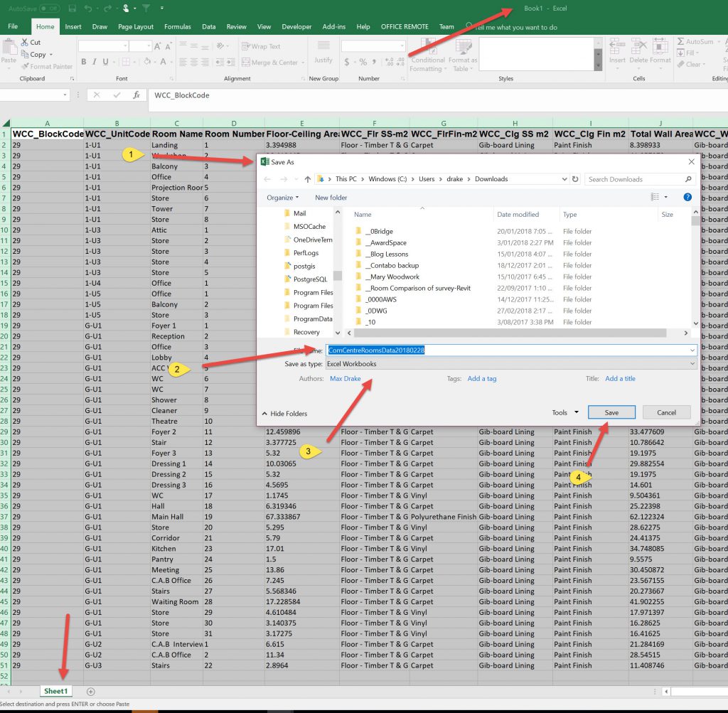Open the Page Layout ribbon tab
Image resolution: width=728 pixels, height=713 pixels.
(x=136, y=27)
